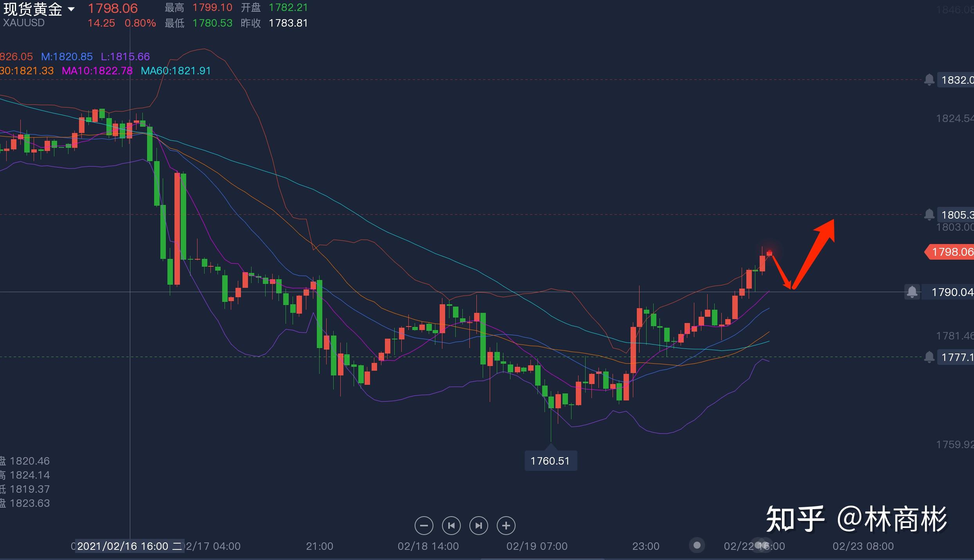Click the bell icon beside 1790.04 crosshair
The height and width of the screenshot is (560, 974).
click(x=912, y=292)
